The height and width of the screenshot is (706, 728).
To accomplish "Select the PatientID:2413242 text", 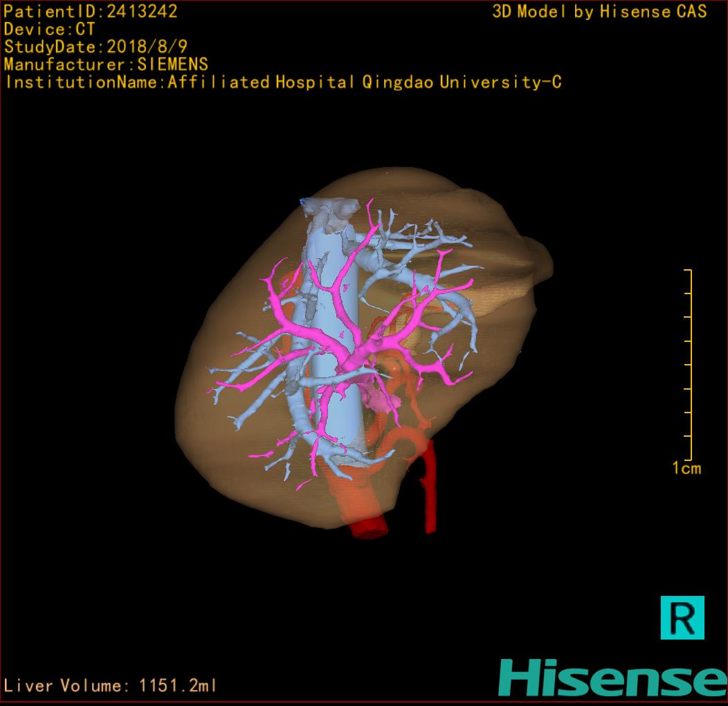I will coord(90,11).
